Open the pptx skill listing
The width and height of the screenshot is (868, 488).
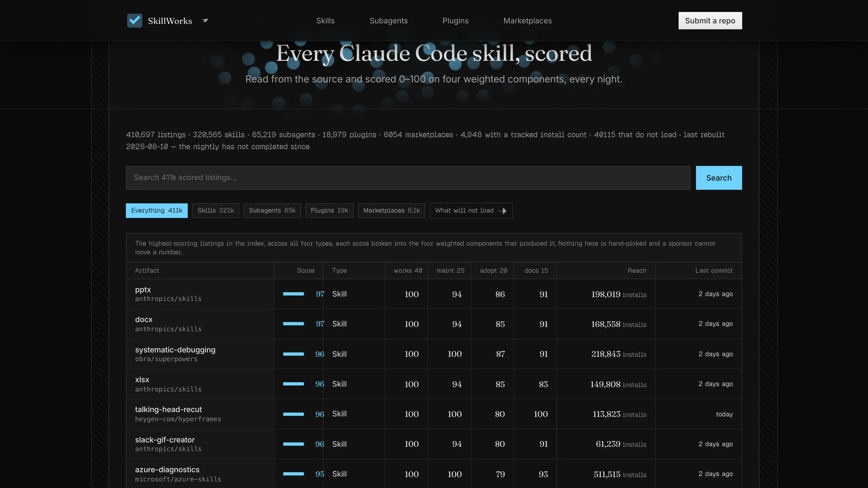coord(143,290)
